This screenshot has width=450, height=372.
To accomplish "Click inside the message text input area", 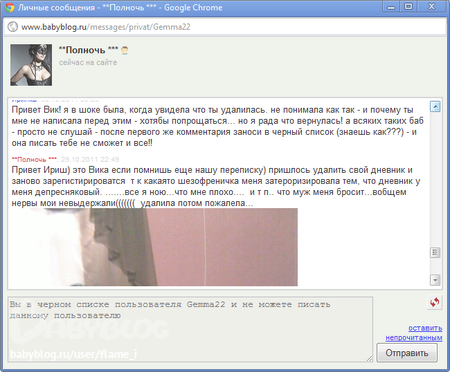I will 190,329.
